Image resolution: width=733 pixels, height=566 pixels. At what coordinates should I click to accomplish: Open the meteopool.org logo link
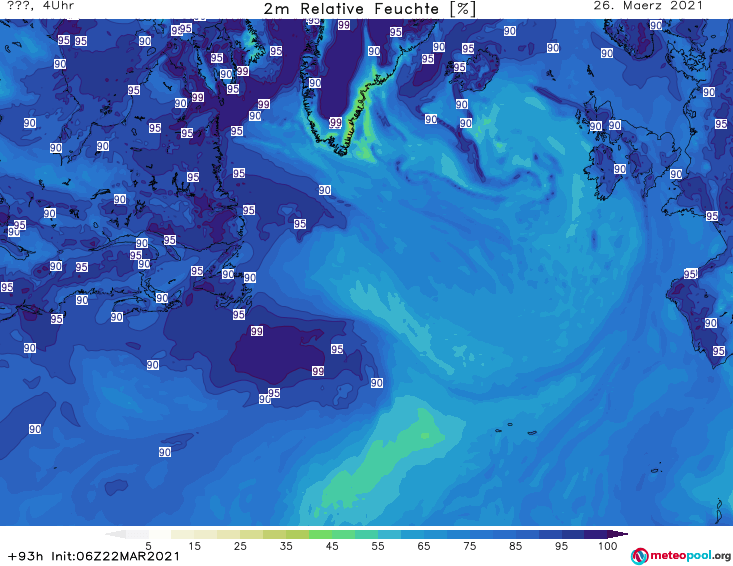(x=680, y=556)
